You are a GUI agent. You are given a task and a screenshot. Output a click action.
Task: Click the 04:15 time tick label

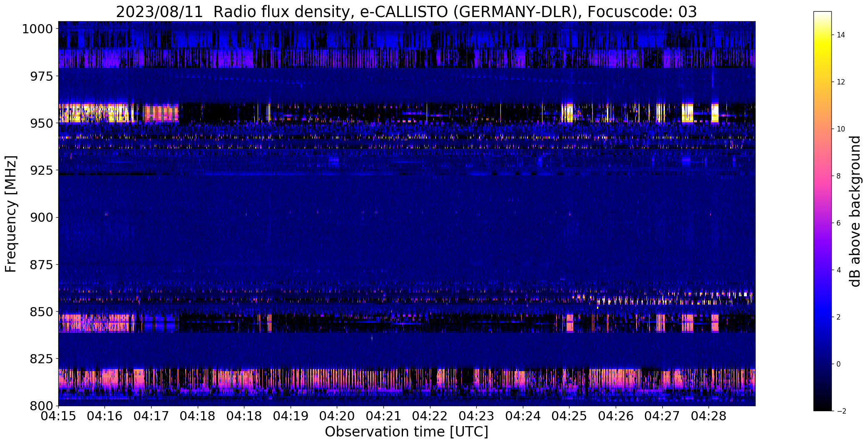[x=58, y=416]
